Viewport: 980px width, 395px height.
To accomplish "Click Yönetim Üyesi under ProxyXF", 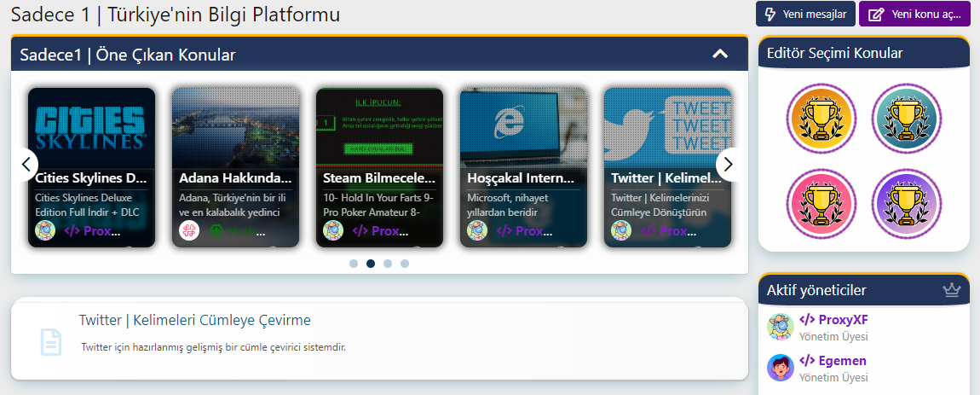I will pos(833,337).
